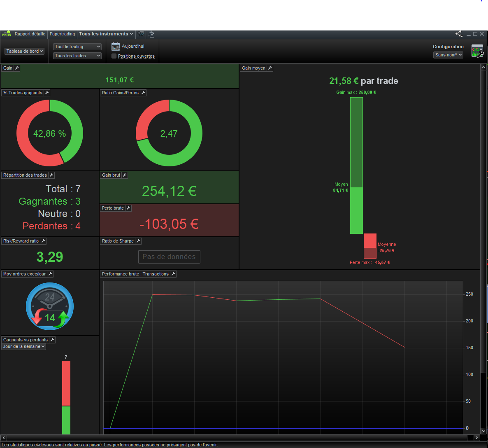Screen dimensions: 488x448
Task: Open the Gain widget wrench settings
Action: 17,68
